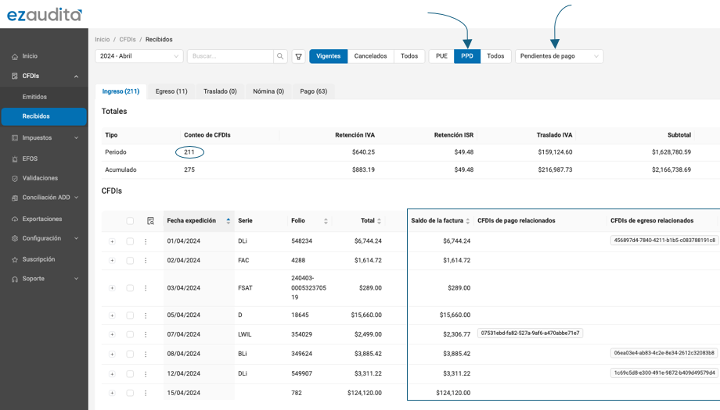Open the three-dot menu for folio 18645
The width and height of the screenshot is (720, 410).
tap(146, 314)
